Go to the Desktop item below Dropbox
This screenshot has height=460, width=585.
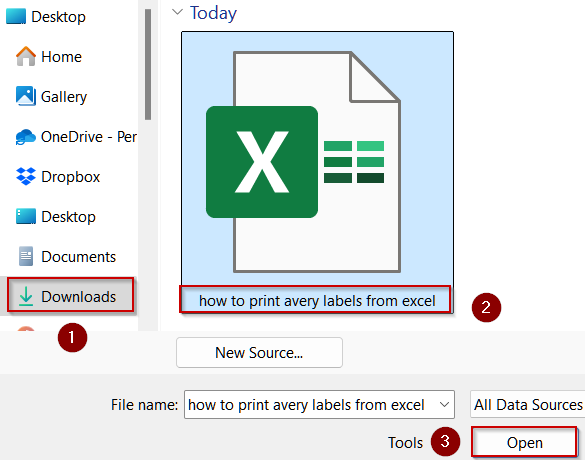click(x=56, y=216)
